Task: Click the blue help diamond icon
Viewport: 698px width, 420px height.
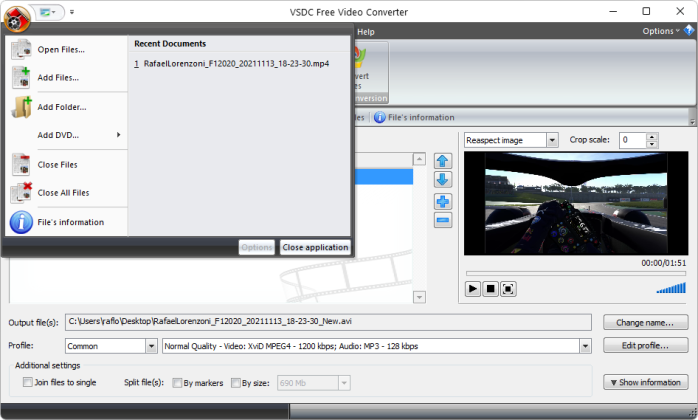Action: coord(689,30)
